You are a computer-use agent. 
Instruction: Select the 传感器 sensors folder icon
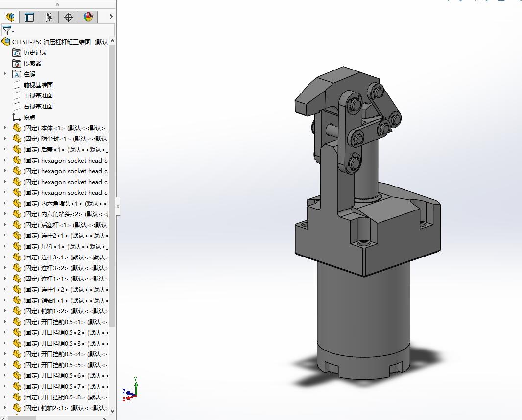[x=16, y=63]
